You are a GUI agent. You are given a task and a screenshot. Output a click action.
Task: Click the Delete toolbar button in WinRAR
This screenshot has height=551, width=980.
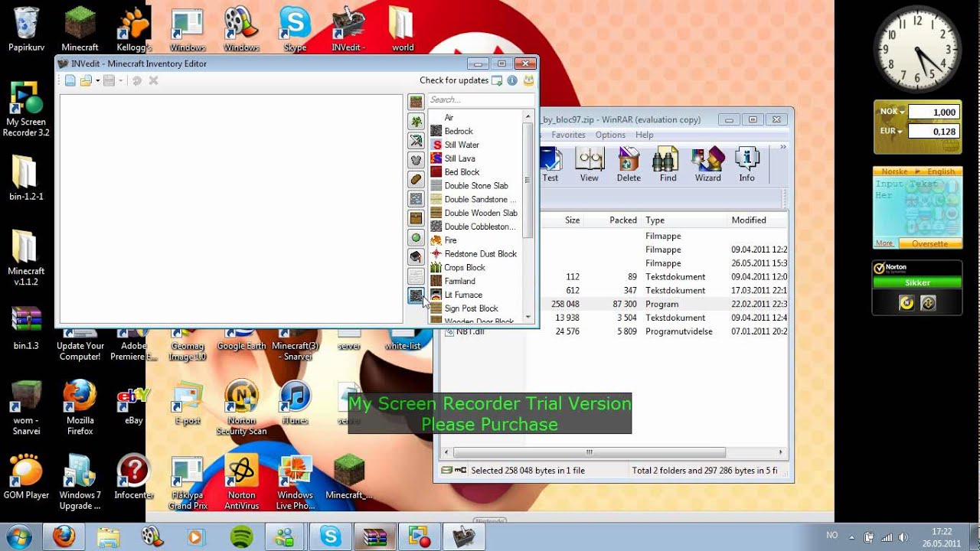(x=629, y=165)
